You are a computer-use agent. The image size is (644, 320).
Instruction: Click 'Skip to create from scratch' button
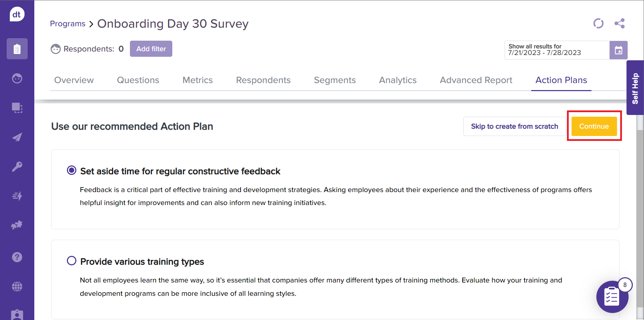(514, 126)
